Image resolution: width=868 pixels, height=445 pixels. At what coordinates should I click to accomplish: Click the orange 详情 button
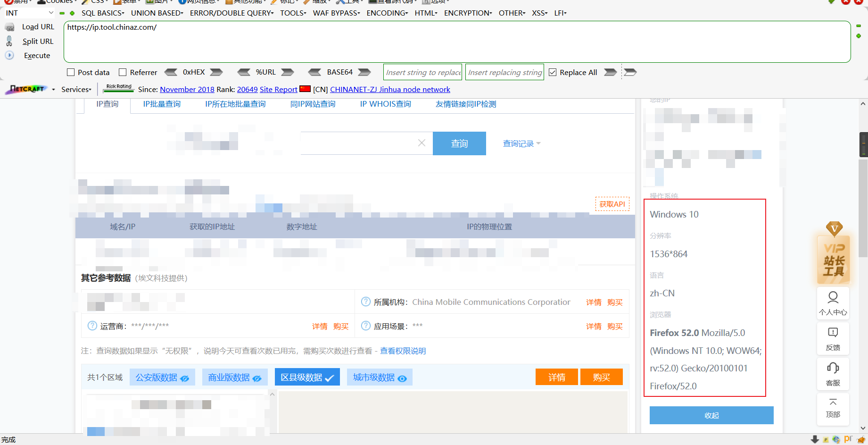(x=556, y=377)
